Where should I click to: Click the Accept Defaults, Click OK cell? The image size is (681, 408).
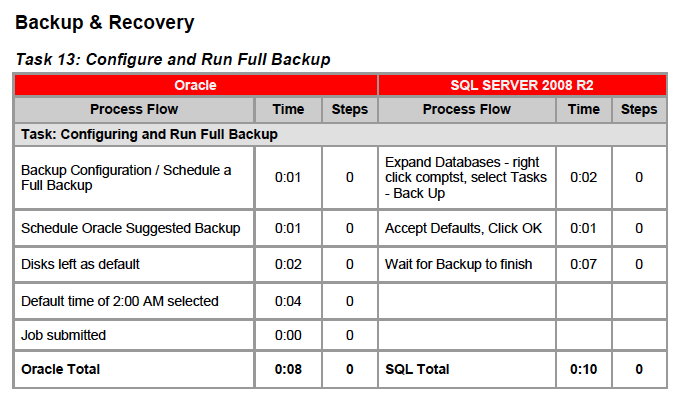tap(467, 228)
